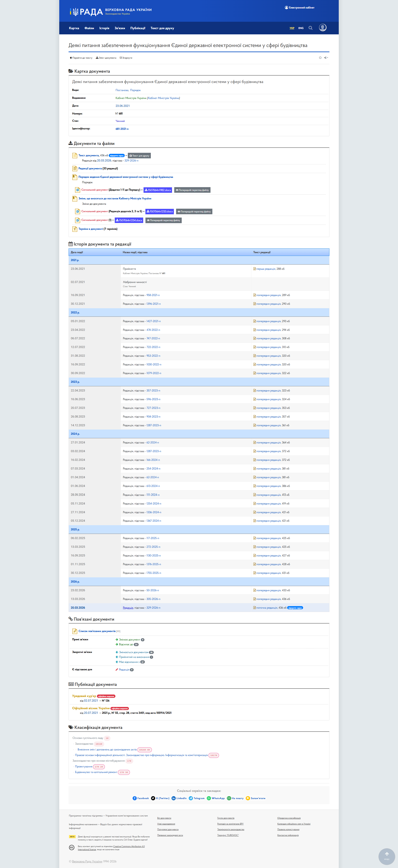The image size is (398, 868).
Task: Bookmark with Запам'ятати
Action: 256,798
